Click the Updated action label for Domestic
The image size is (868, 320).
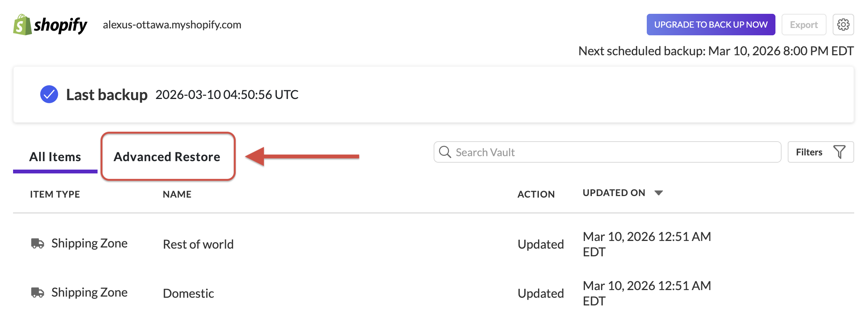(541, 293)
